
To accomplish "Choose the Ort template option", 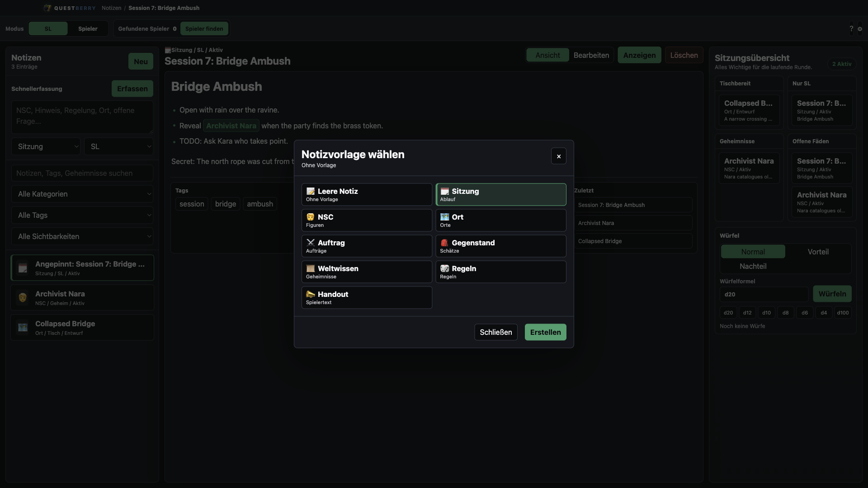I will [501, 221].
